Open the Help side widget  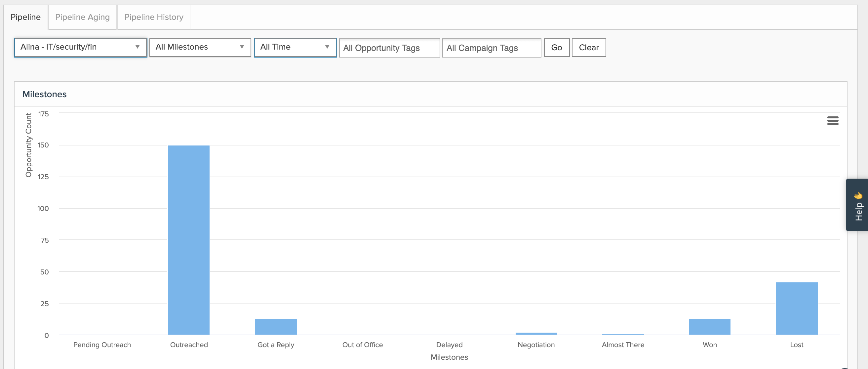[857, 205]
